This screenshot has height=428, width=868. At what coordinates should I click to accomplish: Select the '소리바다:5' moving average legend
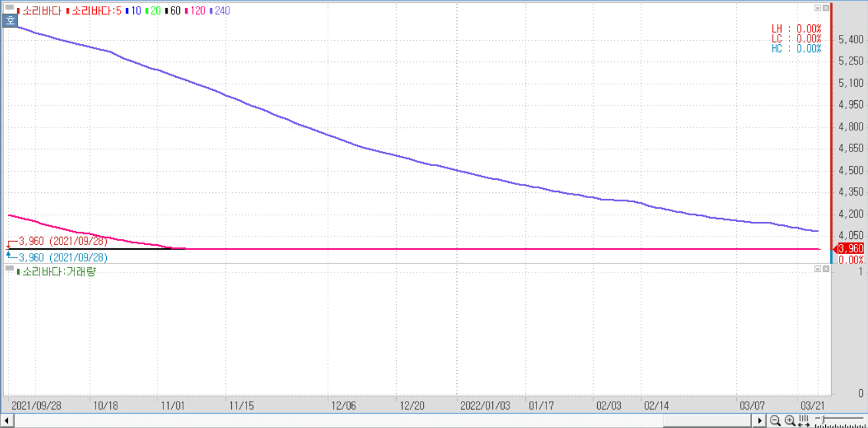94,11
